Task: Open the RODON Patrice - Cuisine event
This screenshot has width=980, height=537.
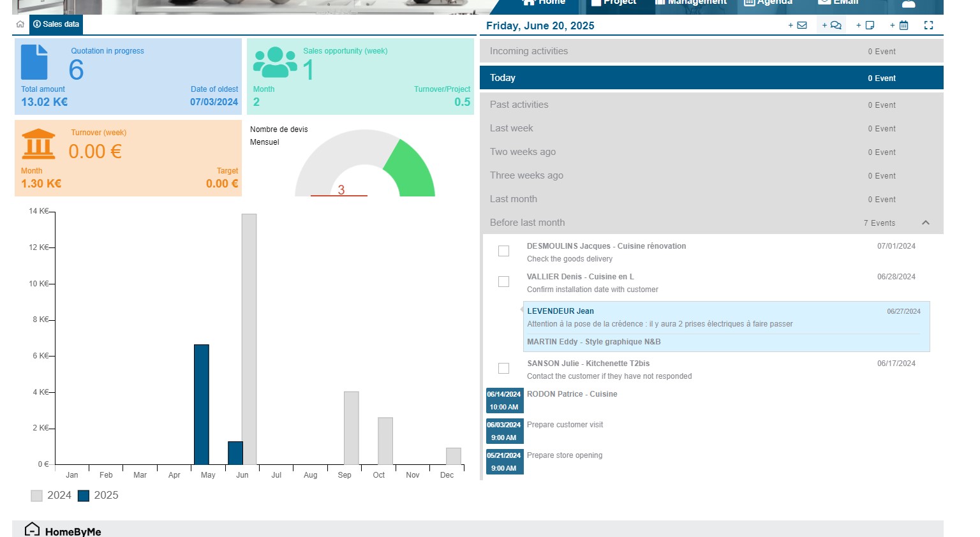Action: (572, 394)
